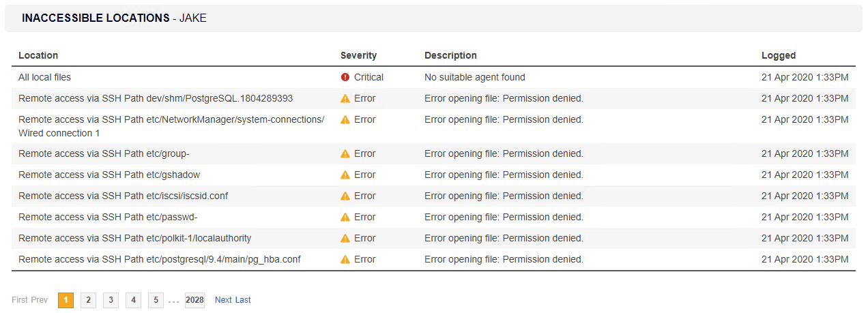Click warning icon in polkit-1/localauthority row
The width and height of the screenshot is (868, 313).
pyautogui.click(x=345, y=239)
